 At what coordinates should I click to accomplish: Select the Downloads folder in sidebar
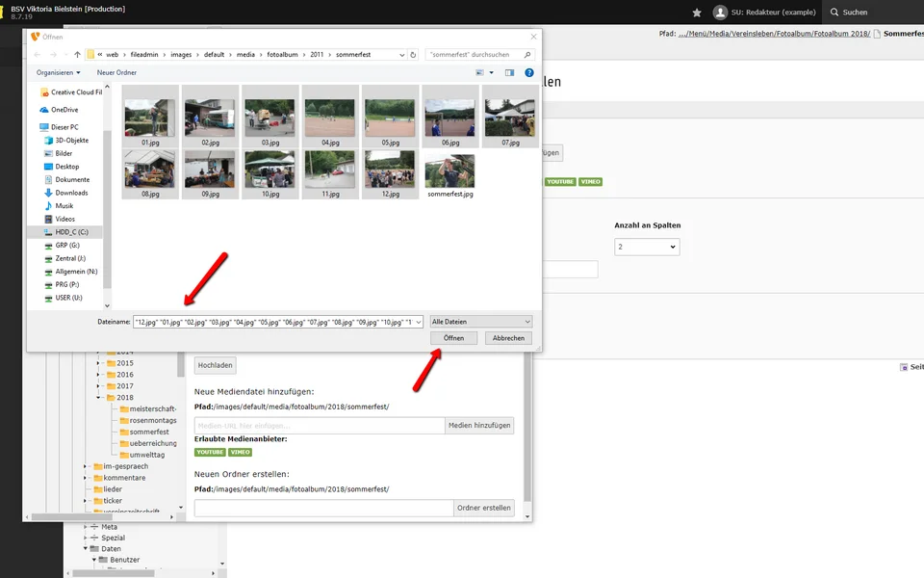[x=71, y=193]
